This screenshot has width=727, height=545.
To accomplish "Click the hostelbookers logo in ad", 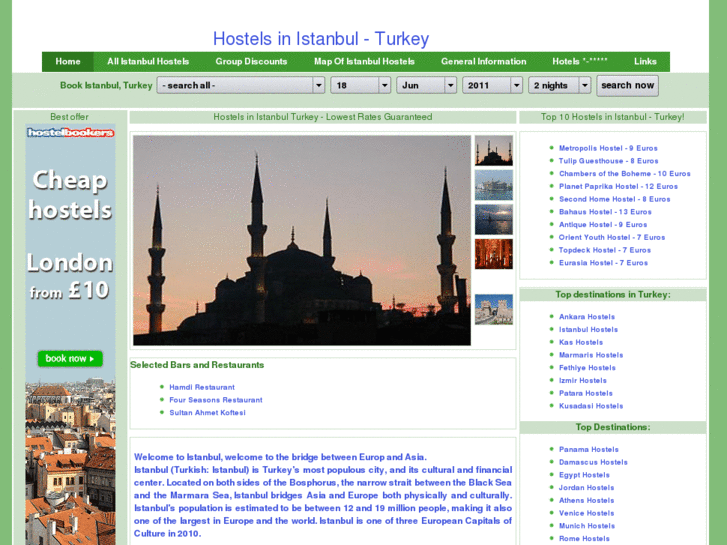I will point(70,133).
